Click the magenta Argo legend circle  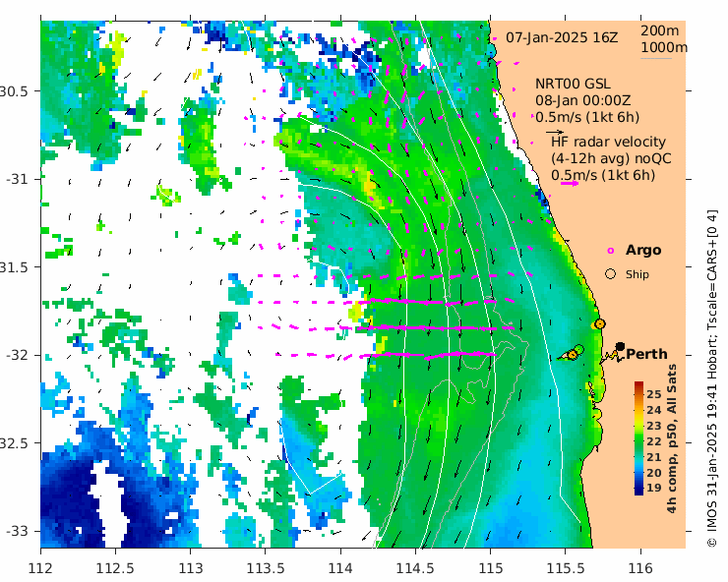pyautogui.click(x=611, y=251)
